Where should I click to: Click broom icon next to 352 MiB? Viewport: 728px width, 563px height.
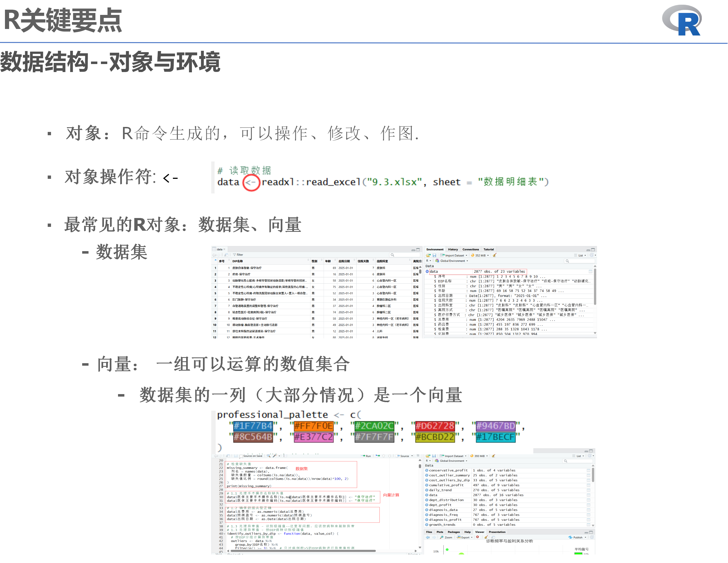(495, 255)
